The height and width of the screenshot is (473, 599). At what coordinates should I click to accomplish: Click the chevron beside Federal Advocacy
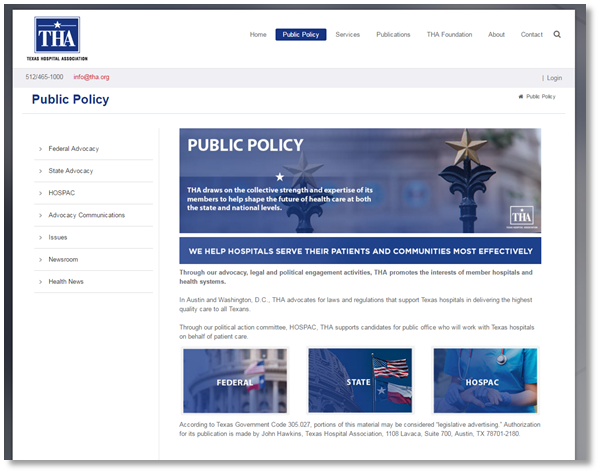point(40,149)
